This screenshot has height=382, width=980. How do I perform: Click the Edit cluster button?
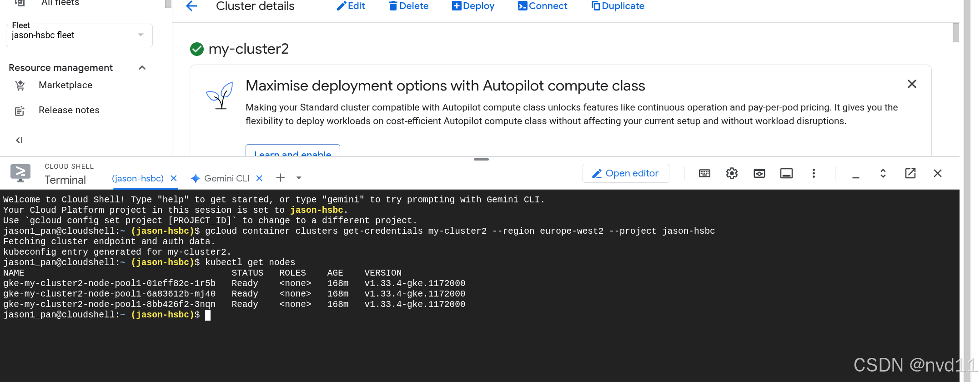click(x=351, y=6)
